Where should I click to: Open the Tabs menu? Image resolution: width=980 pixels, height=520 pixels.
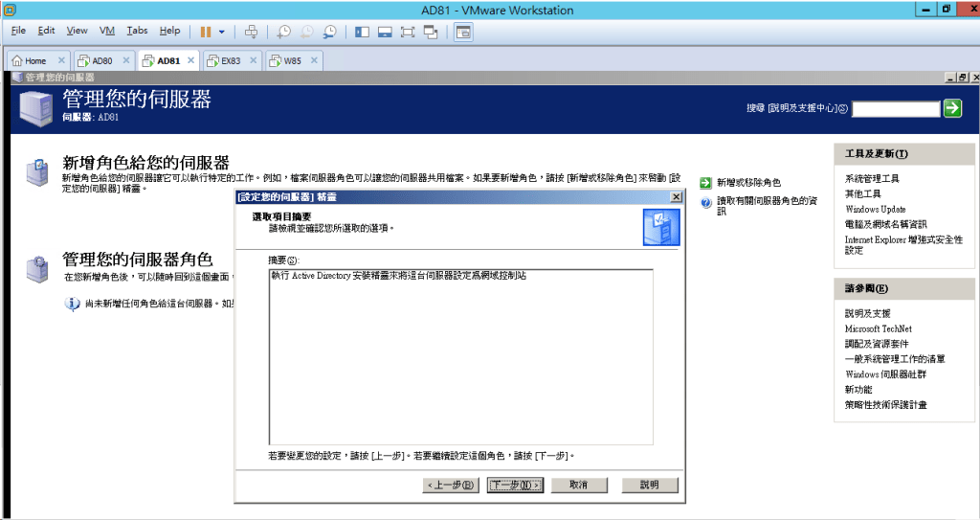tap(137, 31)
